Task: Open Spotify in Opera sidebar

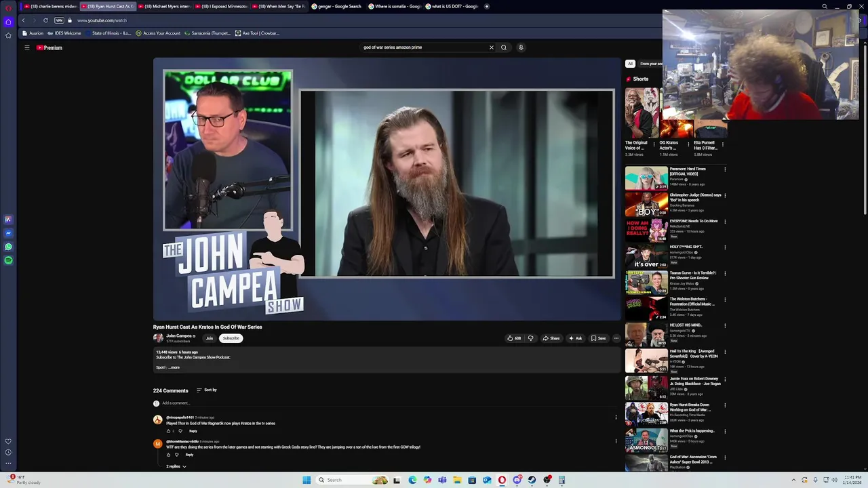Action: pyautogui.click(x=8, y=260)
